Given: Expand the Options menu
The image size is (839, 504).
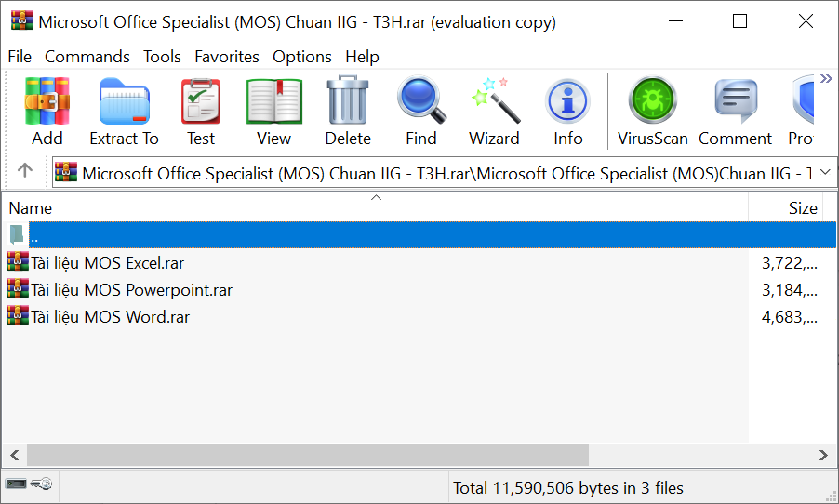Looking at the screenshot, I should pyautogui.click(x=301, y=57).
